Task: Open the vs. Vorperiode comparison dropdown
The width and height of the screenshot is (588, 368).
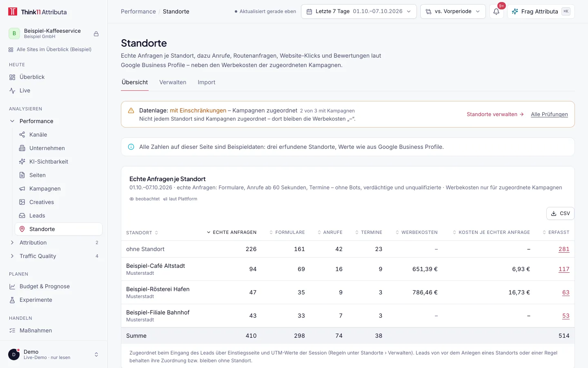Action: pyautogui.click(x=452, y=11)
